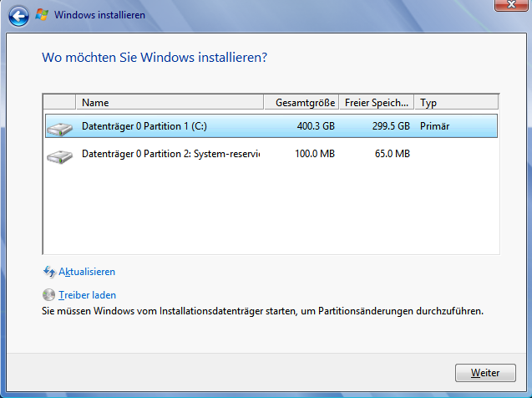
Task: Select Datenträger 0 Partition 1 (C:) name
Action: tap(144, 126)
